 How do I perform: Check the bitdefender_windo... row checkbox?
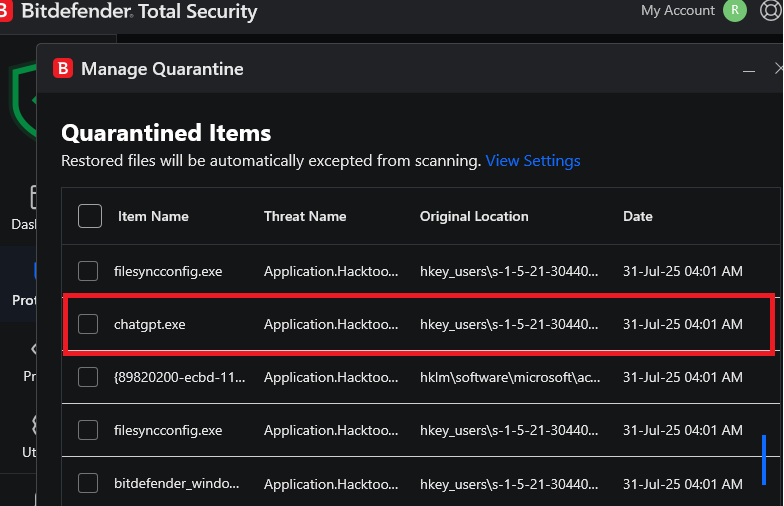(88, 483)
